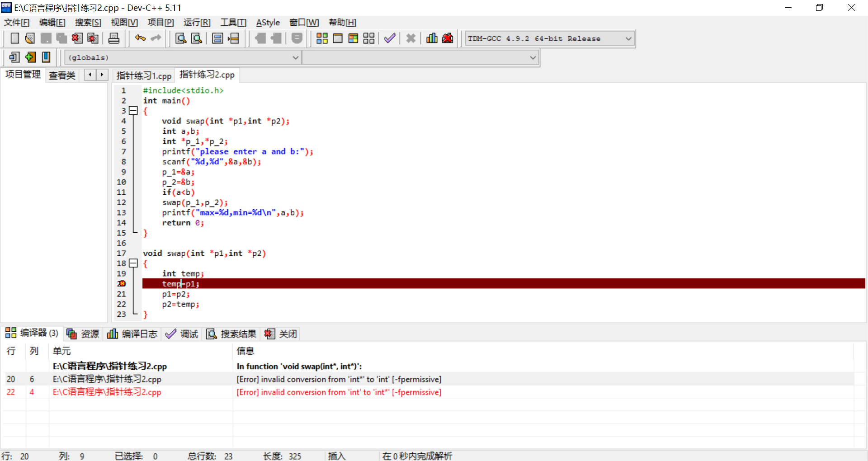This screenshot has height=461, width=868.
Task: Open the 编辑[E] menu
Action: click(52, 23)
